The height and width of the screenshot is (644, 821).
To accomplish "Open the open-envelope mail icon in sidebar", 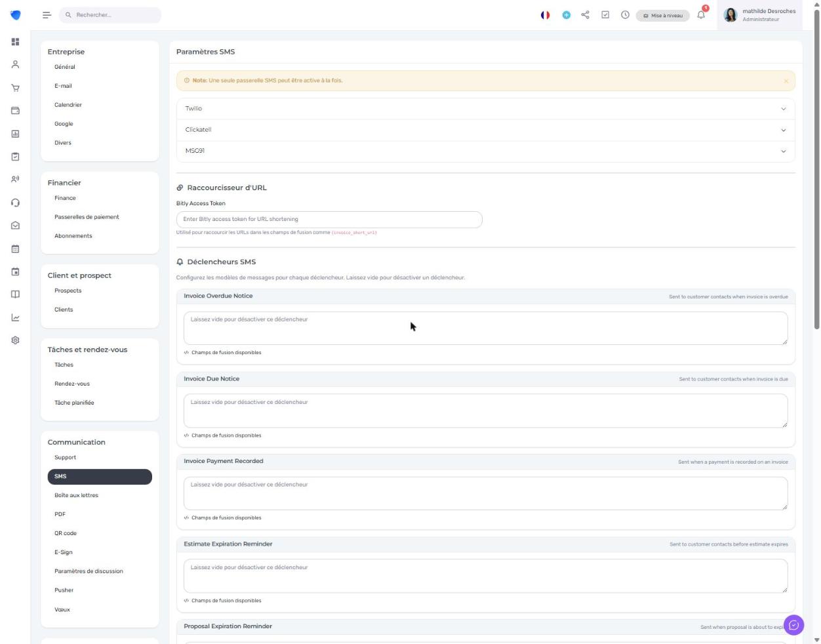I will [15, 225].
